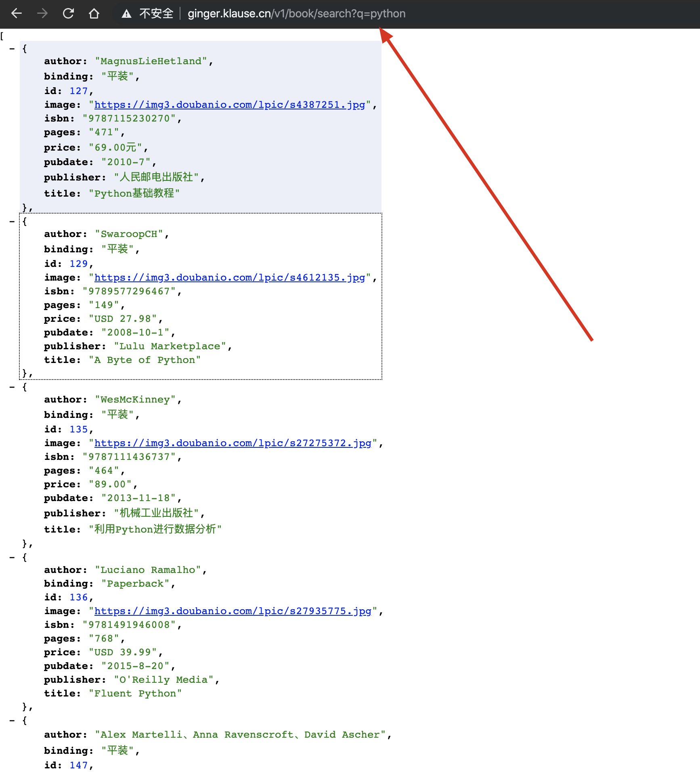Open the s4387251.jpg image link
Viewport: 700px width, 772px height.
click(x=229, y=105)
